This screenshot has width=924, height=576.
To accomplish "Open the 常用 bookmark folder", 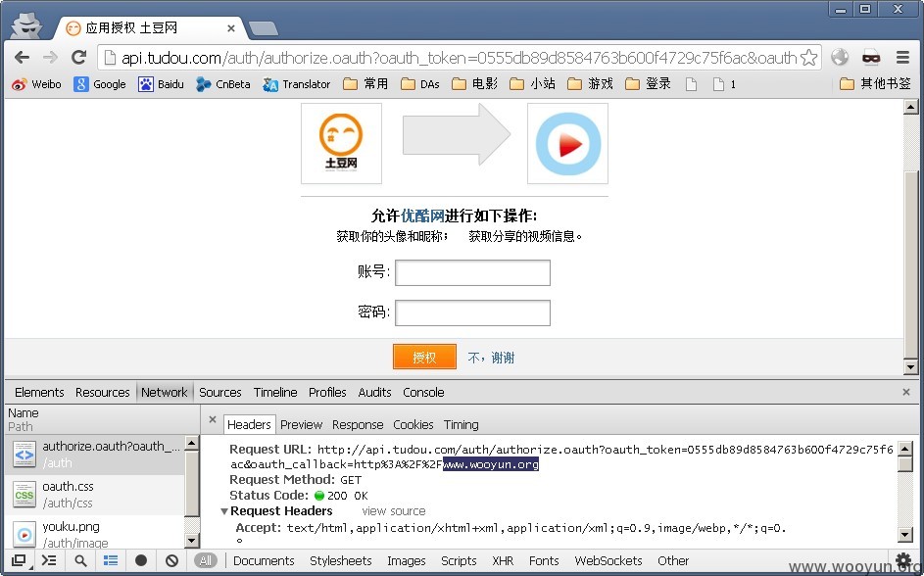I will coord(365,84).
